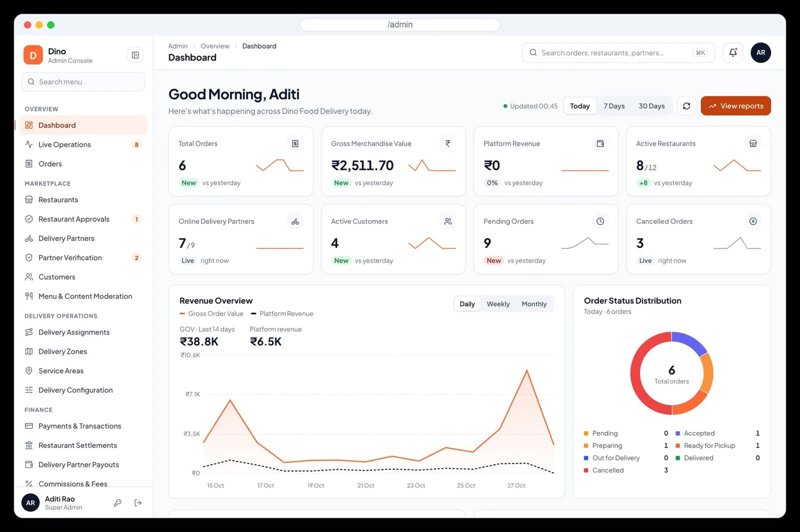800x532 pixels.
Task: Click the logout icon in sidebar footer
Action: pyautogui.click(x=138, y=503)
